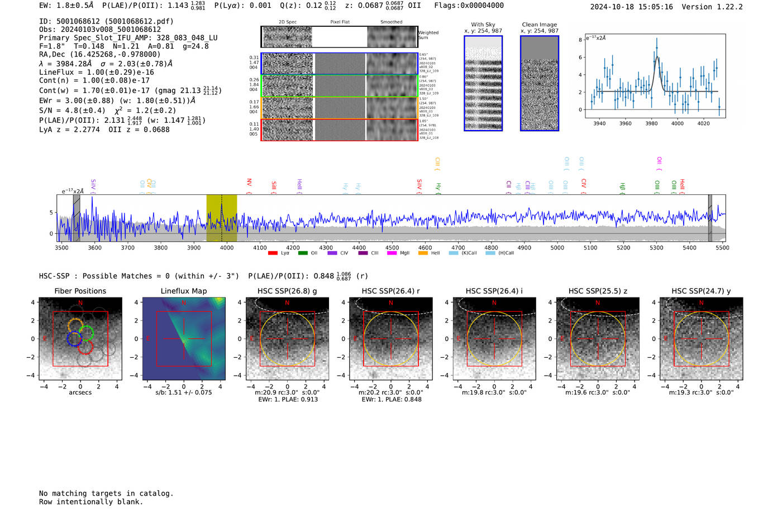Click the blue fiber circle
Viewport: 782px width, 532px height.
[x=74, y=338]
